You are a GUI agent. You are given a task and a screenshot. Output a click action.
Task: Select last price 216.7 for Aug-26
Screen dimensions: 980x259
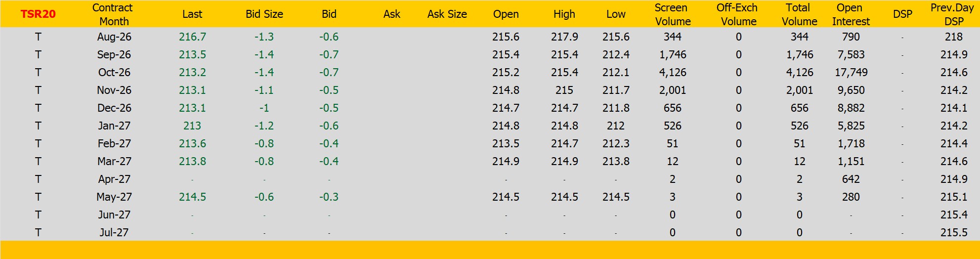(x=192, y=37)
